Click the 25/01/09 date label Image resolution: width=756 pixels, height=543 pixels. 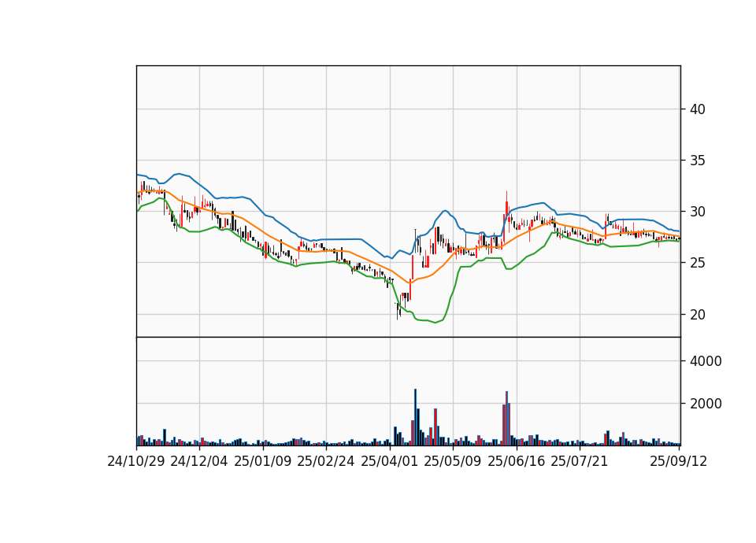pyautogui.click(x=263, y=462)
